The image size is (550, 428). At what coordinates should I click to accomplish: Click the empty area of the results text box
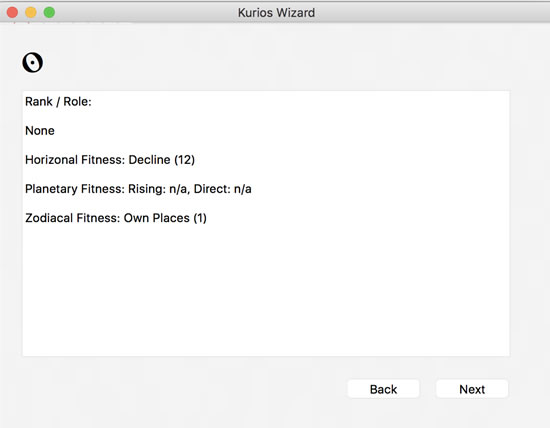tap(266, 291)
